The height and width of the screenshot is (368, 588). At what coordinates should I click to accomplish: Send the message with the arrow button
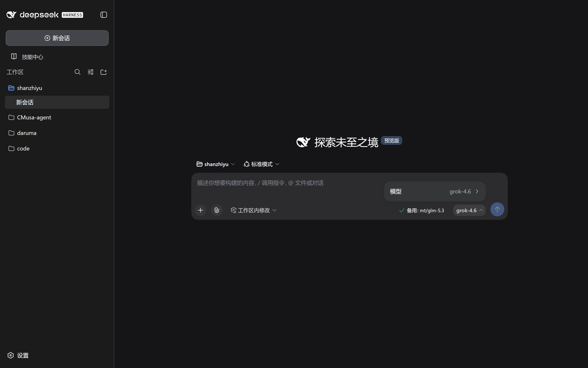pyautogui.click(x=497, y=209)
